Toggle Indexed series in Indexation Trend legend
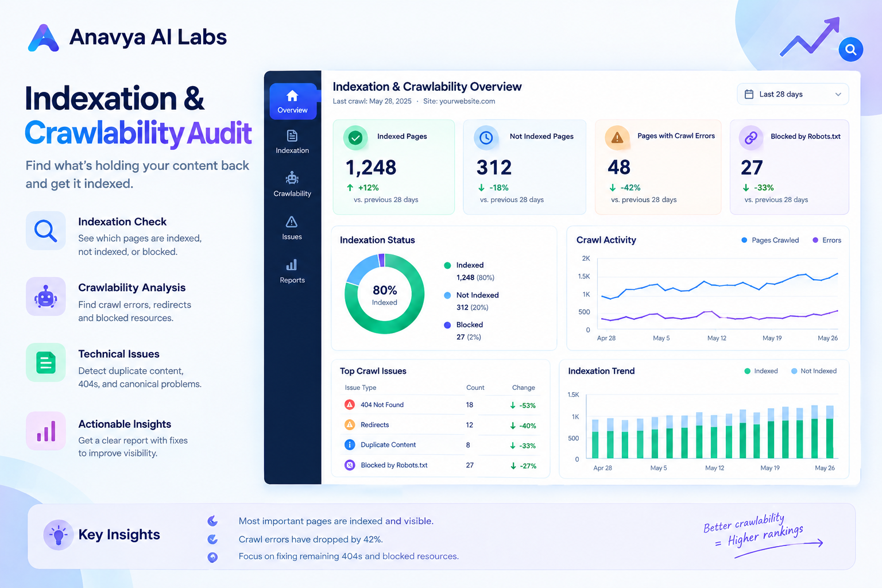 761,371
